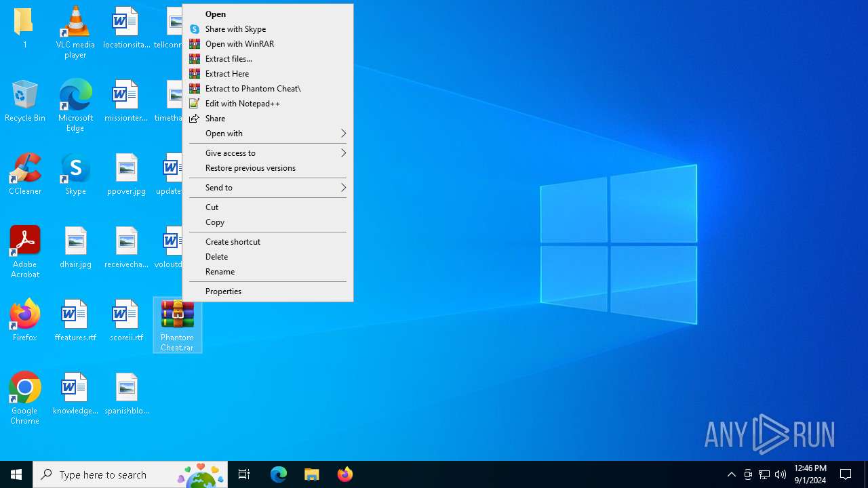868x488 pixels.
Task: Open the Recycle Bin
Action: [24, 101]
